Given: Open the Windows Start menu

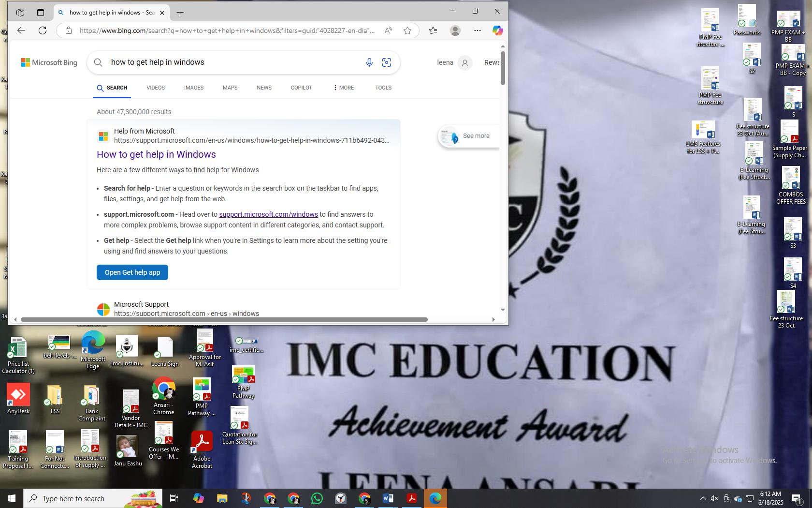Looking at the screenshot, I should point(12,498).
